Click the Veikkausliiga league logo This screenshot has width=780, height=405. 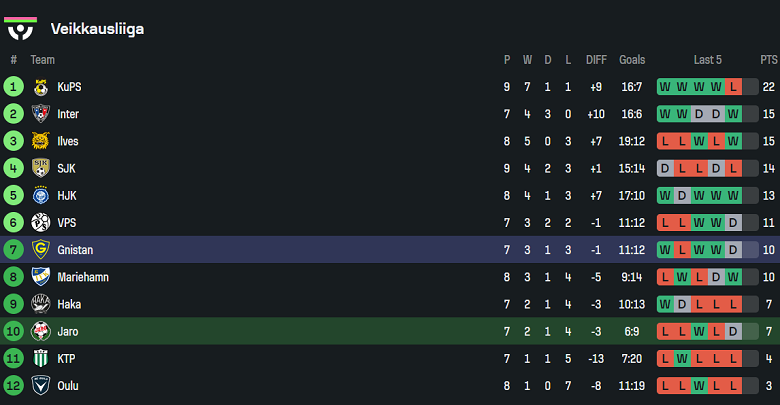click(x=21, y=28)
